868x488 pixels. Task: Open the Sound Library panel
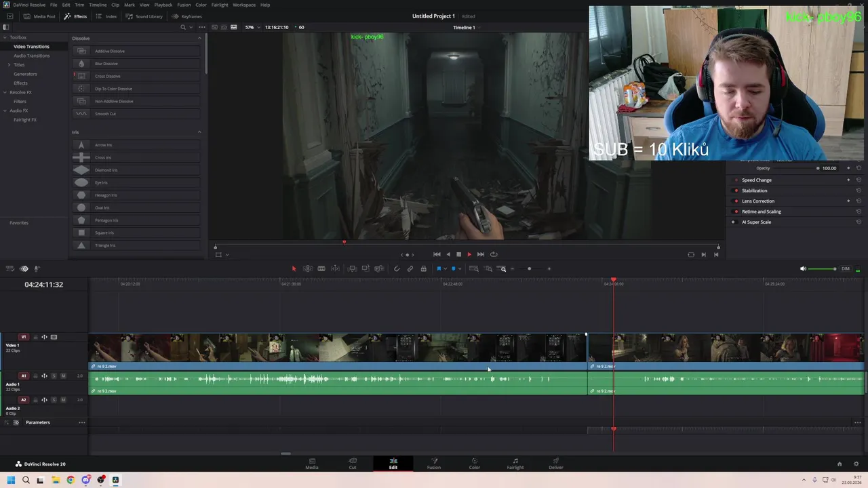pos(144,16)
